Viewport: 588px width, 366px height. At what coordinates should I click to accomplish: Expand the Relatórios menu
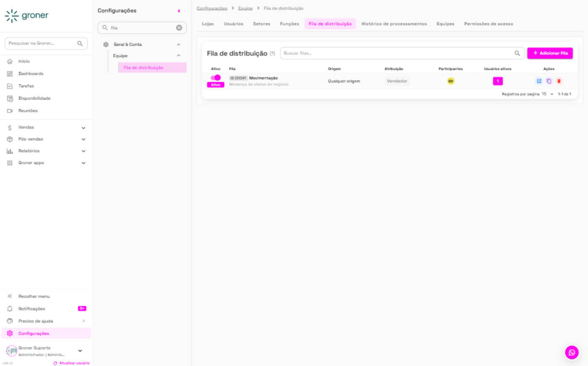[x=46, y=151]
